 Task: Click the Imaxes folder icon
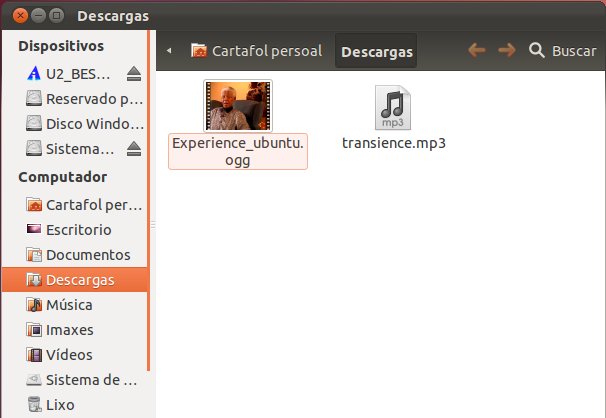coord(34,330)
